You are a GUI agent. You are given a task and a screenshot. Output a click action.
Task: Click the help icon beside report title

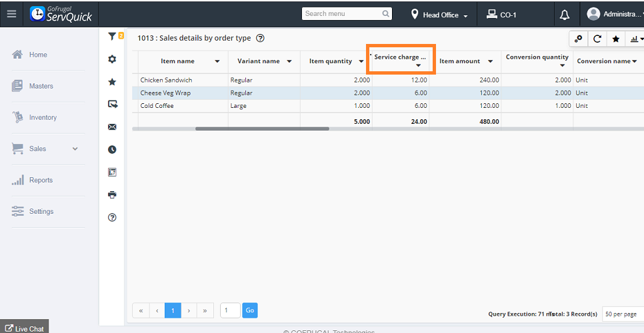pos(260,38)
